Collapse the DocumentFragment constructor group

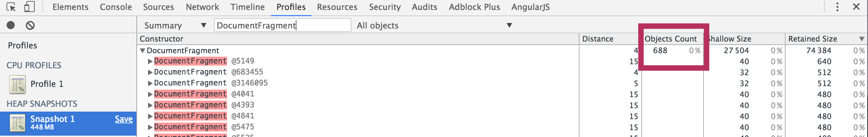tap(143, 51)
